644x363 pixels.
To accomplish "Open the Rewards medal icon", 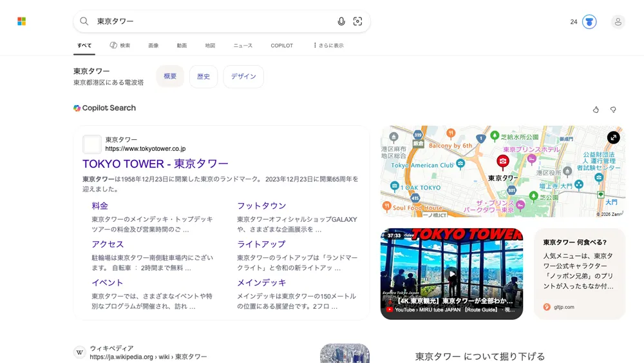I will click(x=589, y=22).
